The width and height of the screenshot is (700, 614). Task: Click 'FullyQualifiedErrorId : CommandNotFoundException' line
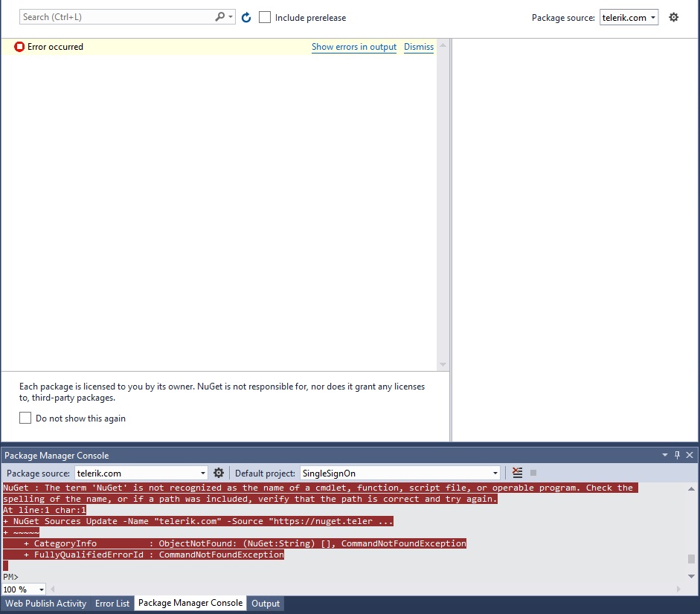(x=144, y=555)
